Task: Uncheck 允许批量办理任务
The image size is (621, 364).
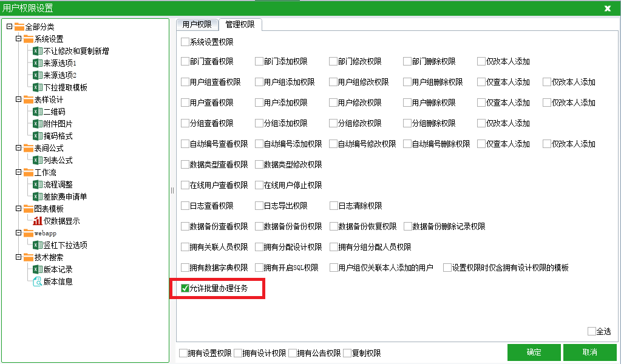Action: coord(185,288)
